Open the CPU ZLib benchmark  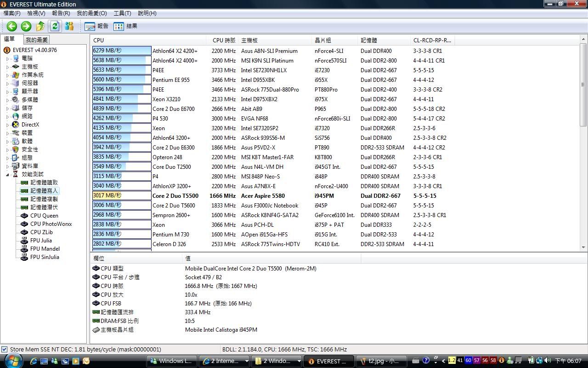(x=41, y=232)
